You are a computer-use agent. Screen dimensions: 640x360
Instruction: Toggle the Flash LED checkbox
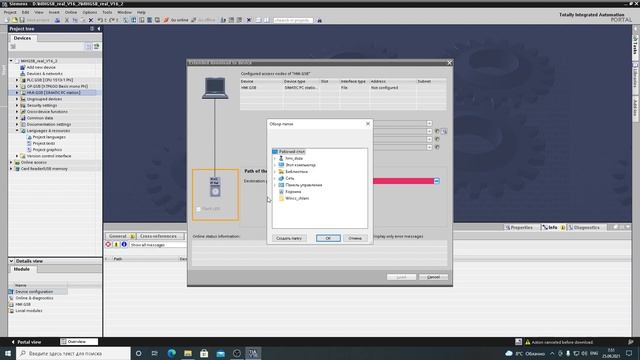[x=199, y=209]
